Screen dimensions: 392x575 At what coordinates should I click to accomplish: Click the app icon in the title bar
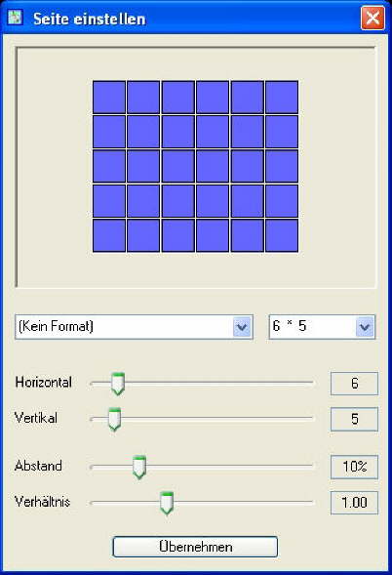click(x=15, y=18)
